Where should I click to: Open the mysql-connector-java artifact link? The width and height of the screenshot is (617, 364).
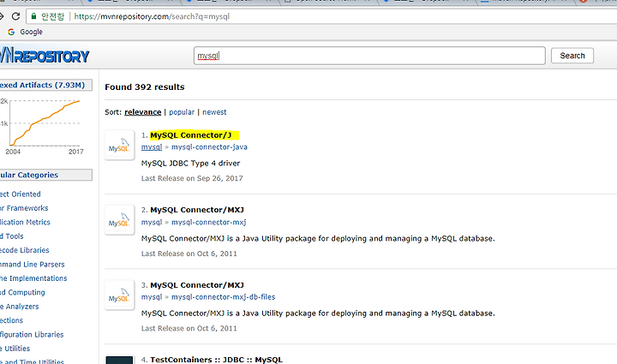tap(209, 147)
